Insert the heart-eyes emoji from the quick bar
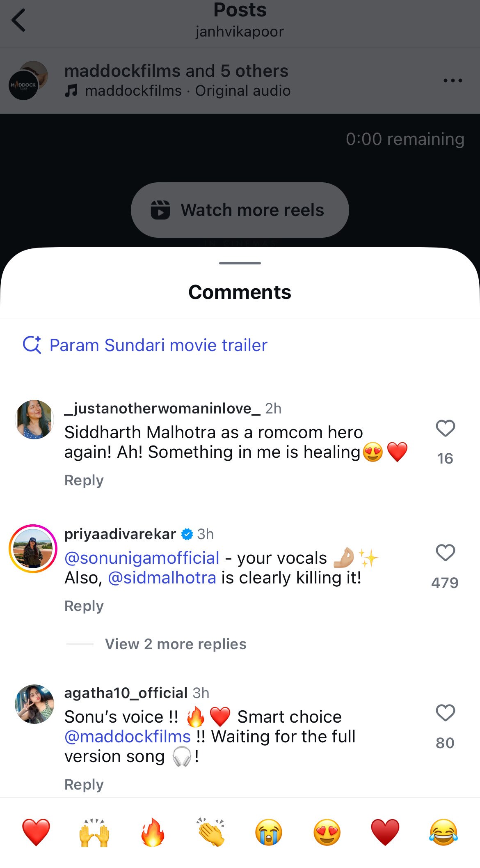The height and width of the screenshot is (868, 480). [327, 833]
